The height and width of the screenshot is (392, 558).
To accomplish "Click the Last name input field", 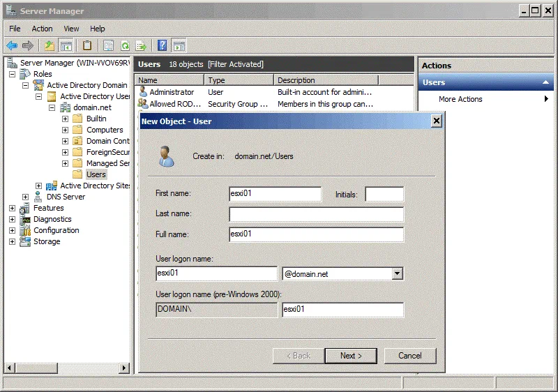I will (316, 214).
